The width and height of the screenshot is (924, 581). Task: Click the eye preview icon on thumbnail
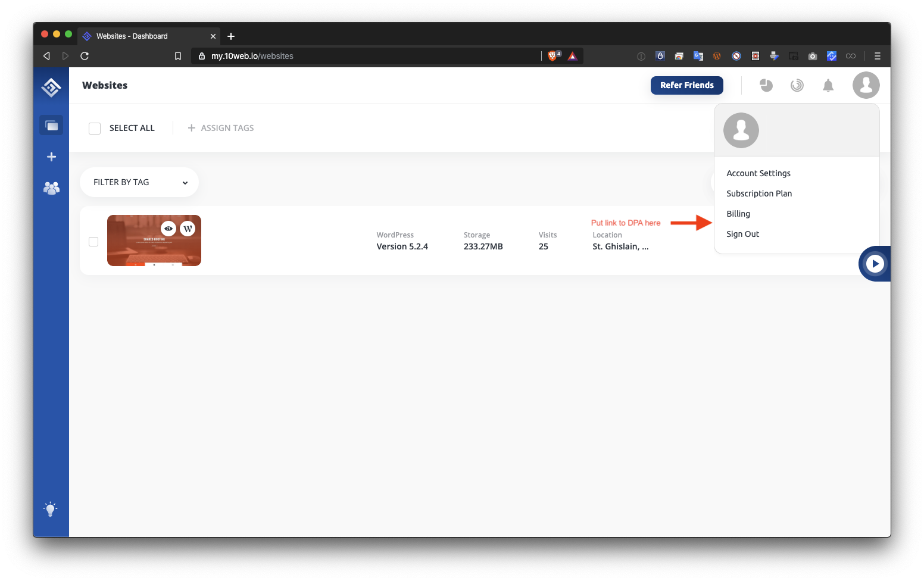pos(168,229)
